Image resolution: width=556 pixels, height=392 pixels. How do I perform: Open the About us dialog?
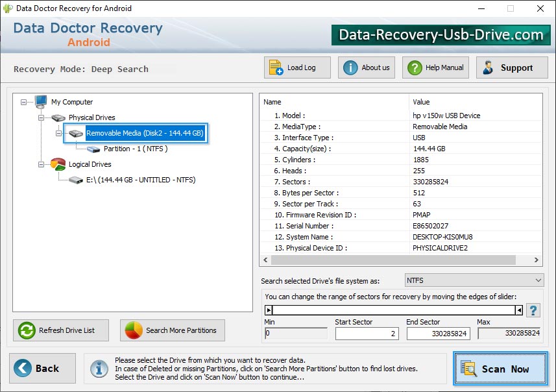pyautogui.click(x=367, y=67)
